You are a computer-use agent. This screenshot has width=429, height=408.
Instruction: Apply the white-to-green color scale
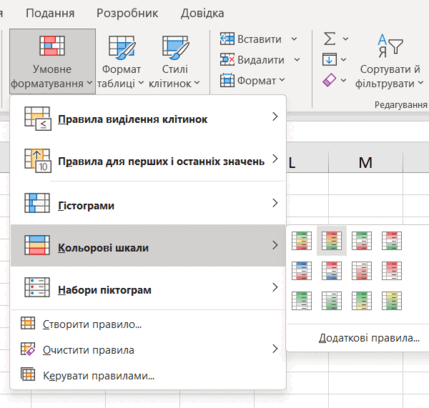point(332,300)
